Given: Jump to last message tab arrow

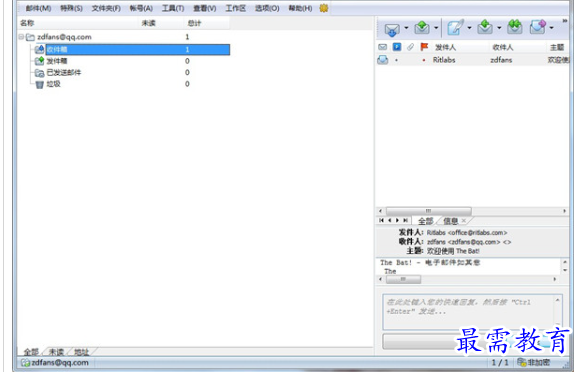Looking at the screenshot, I should [x=405, y=220].
